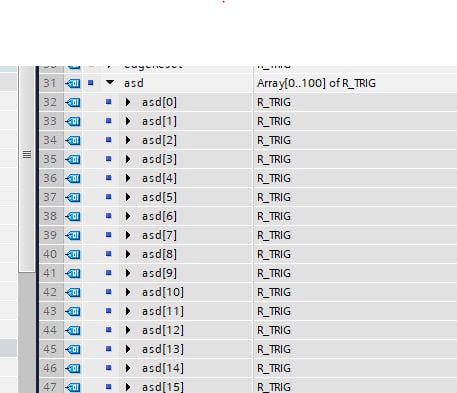Click the tag icon on row 31
457x393 pixels.
pyautogui.click(x=73, y=83)
